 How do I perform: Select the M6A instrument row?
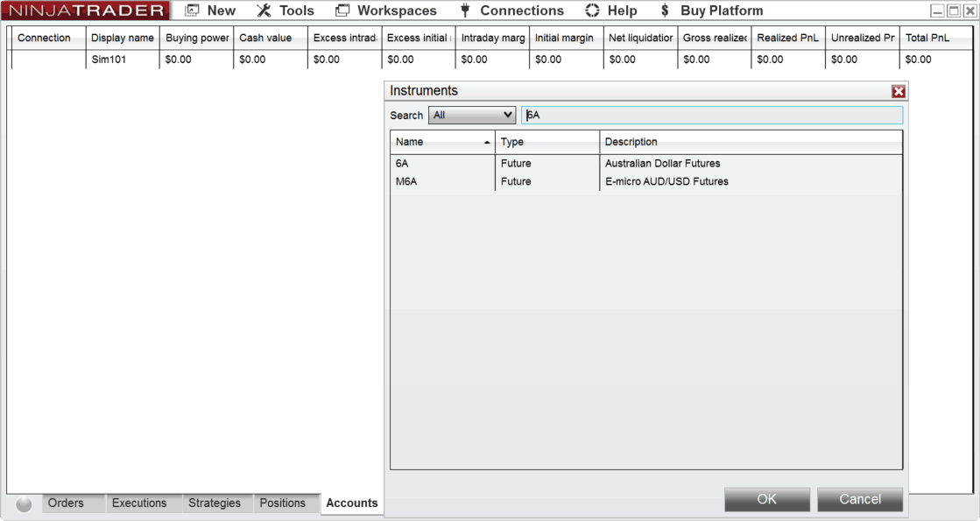[646, 182]
